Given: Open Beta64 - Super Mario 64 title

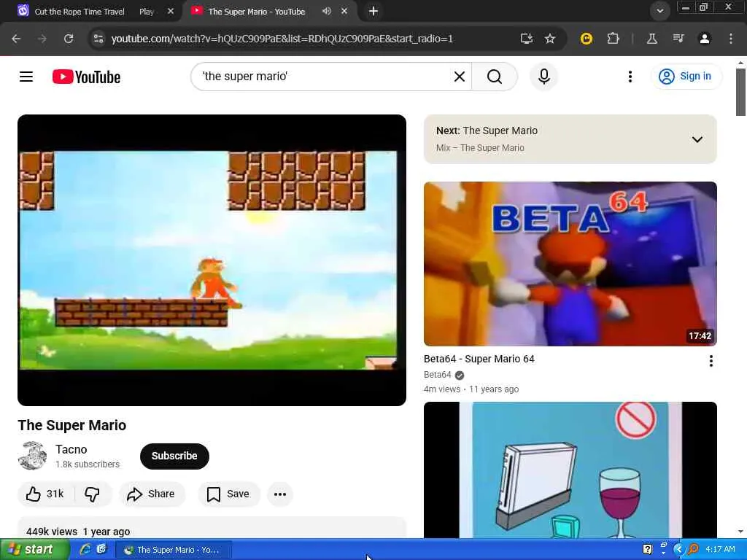Looking at the screenshot, I should (x=479, y=359).
